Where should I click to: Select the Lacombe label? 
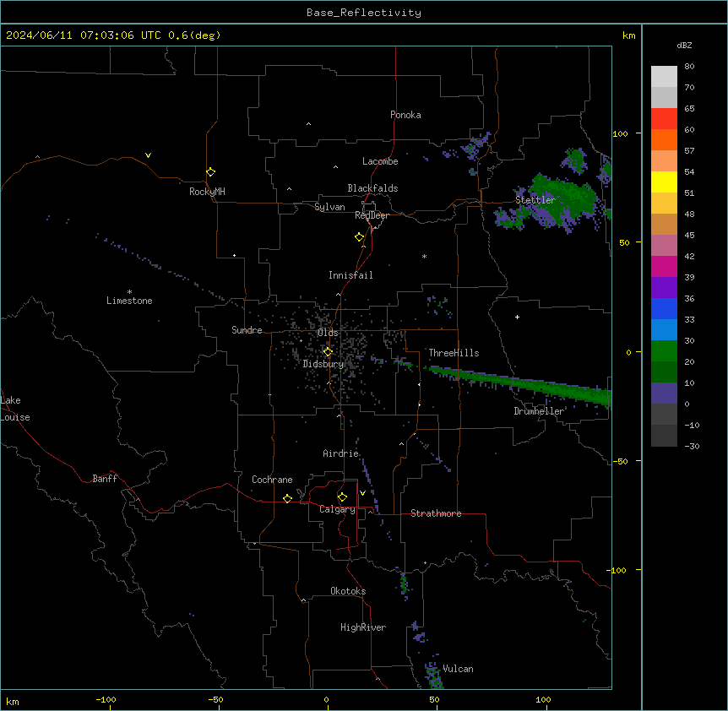[380, 161]
